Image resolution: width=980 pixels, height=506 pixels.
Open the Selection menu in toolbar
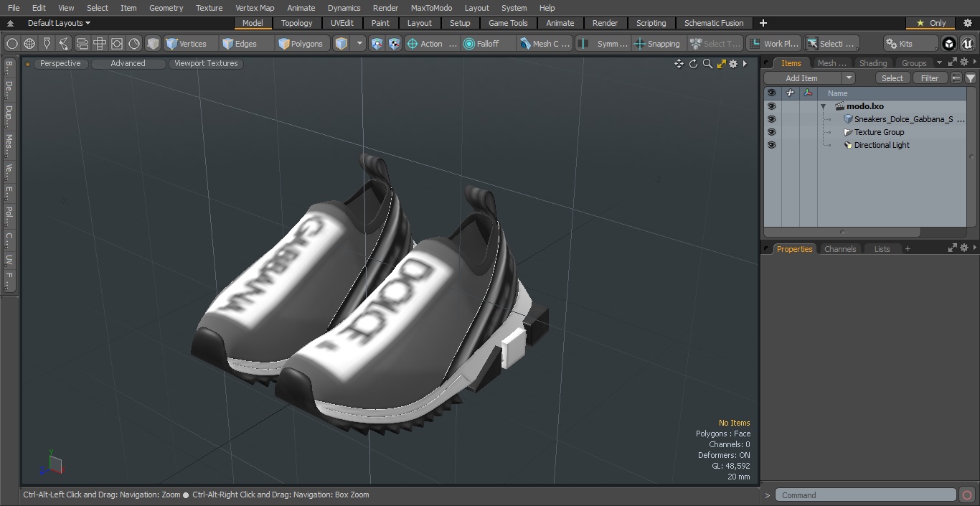tap(831, 44)
